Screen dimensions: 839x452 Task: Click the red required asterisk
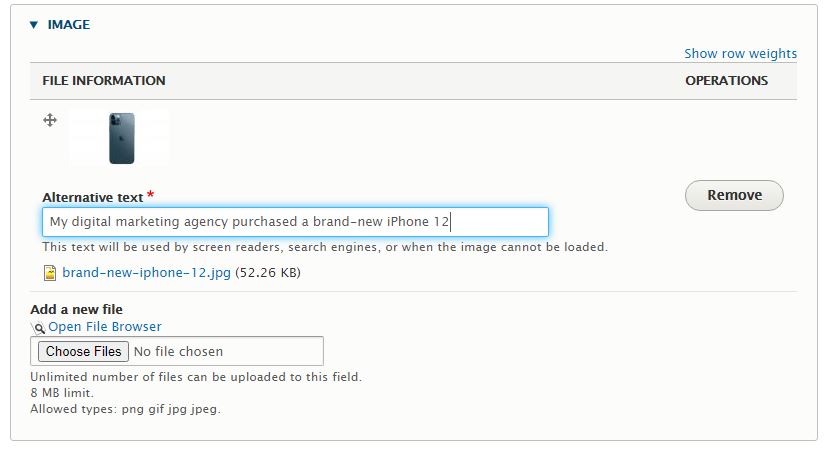click(x=150, y=194)
